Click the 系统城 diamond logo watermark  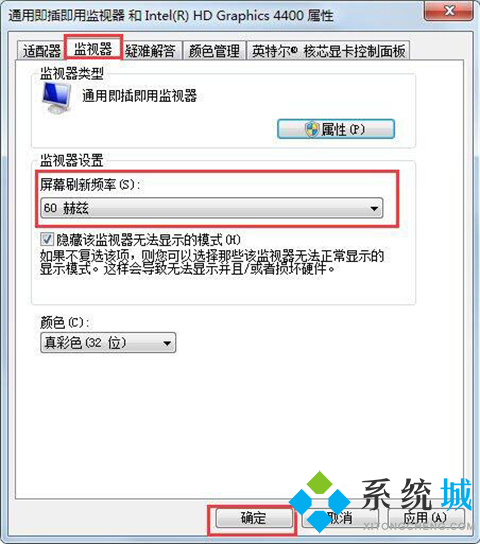319,501
